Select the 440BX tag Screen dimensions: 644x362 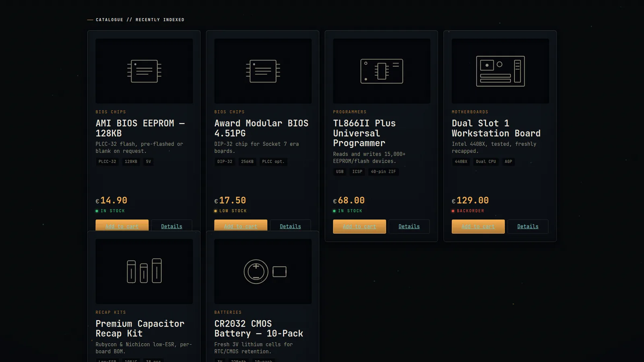click(461, 162)
